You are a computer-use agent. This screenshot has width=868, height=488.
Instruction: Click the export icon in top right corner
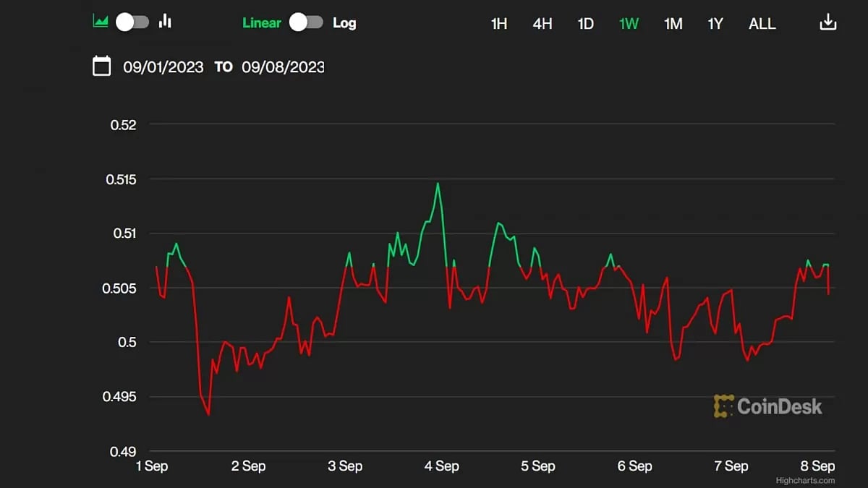[827, 22]
